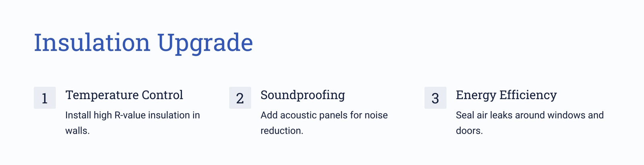Click the number 3 badge
644x165 pixels.
coord(435,98)
